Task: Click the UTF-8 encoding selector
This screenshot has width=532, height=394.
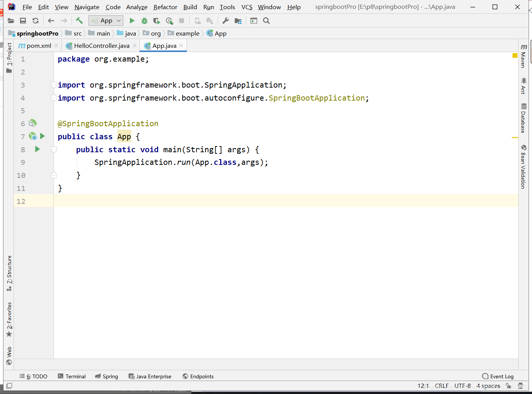Action: coord(462,386)
